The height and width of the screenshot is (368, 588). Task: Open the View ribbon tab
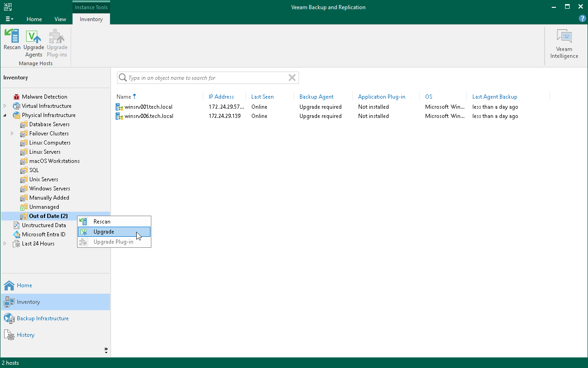[x=60, y=19]
